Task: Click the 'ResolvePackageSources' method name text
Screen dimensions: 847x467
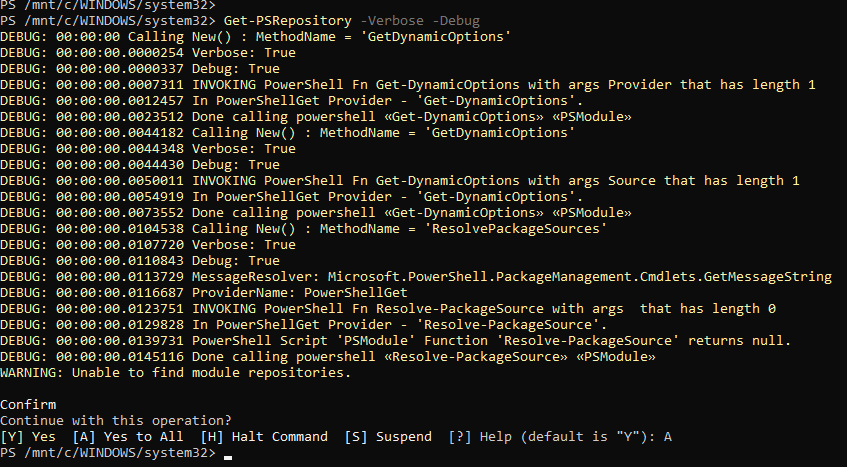Action: pyautogui.click(x=520, y=228)
